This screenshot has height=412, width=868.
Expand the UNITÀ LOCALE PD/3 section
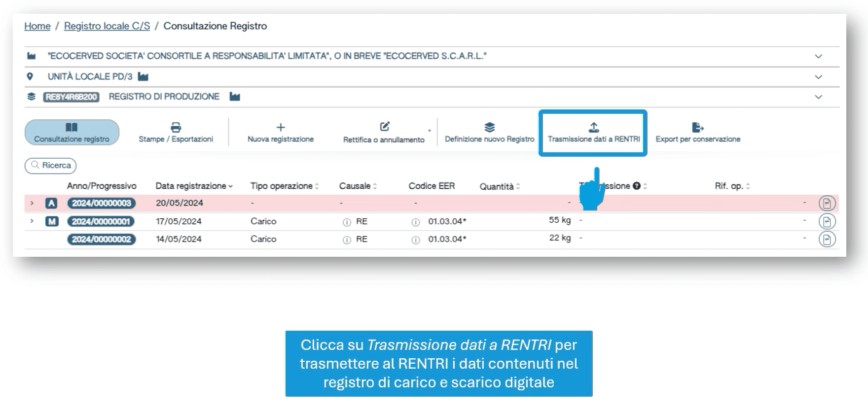pos(818,77)
